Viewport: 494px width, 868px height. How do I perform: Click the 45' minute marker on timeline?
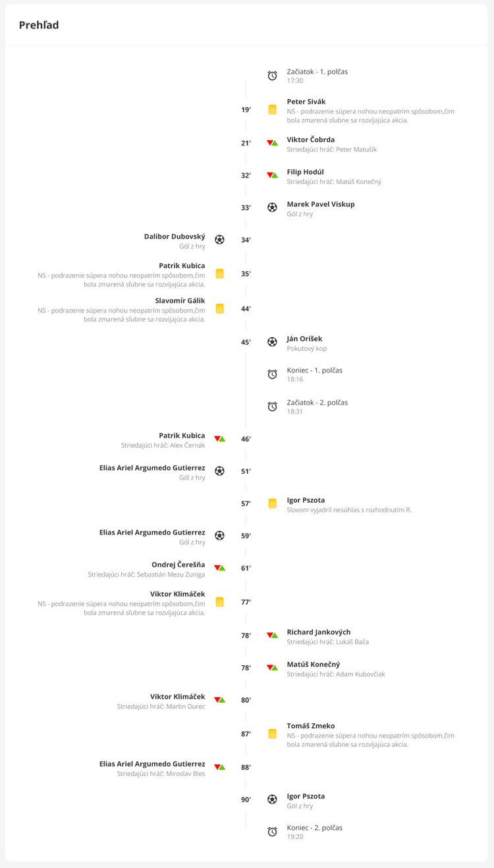click(246, 342)
